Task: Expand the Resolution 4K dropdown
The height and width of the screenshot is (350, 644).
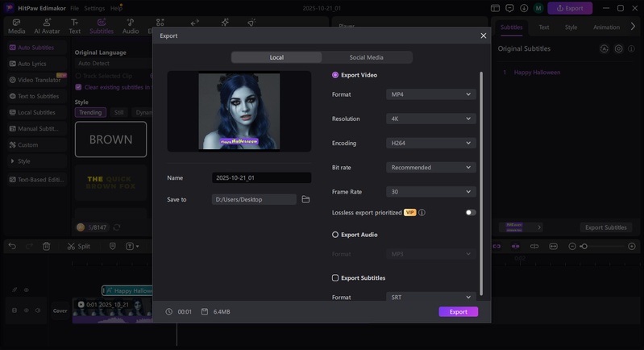Action: click(430, 119)
